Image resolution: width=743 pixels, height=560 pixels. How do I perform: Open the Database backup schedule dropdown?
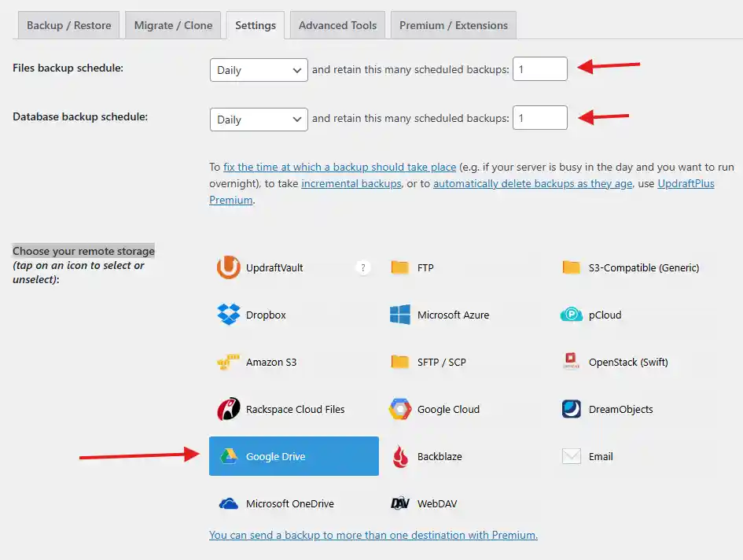click(x=259, y=120)
